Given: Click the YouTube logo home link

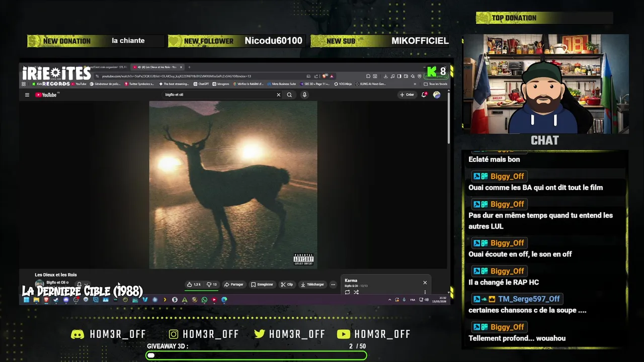Looking at the screenshot, I should pos(46,95).
